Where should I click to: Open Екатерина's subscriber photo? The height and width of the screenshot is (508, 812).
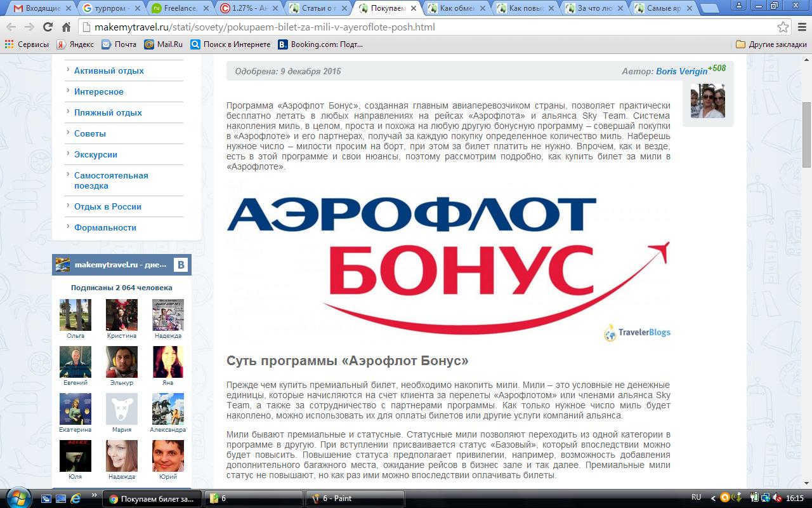pos(75,409)
